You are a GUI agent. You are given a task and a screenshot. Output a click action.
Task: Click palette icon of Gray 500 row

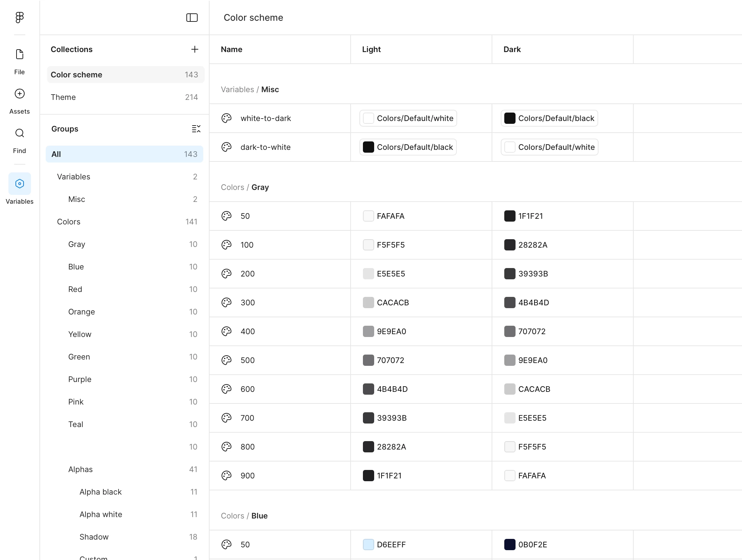click(226, 360)
